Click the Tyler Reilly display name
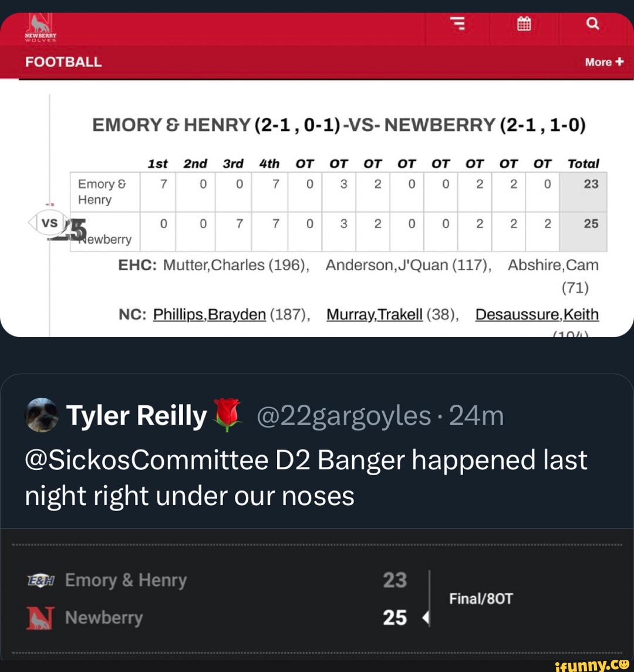 click(x=136, y=416)
